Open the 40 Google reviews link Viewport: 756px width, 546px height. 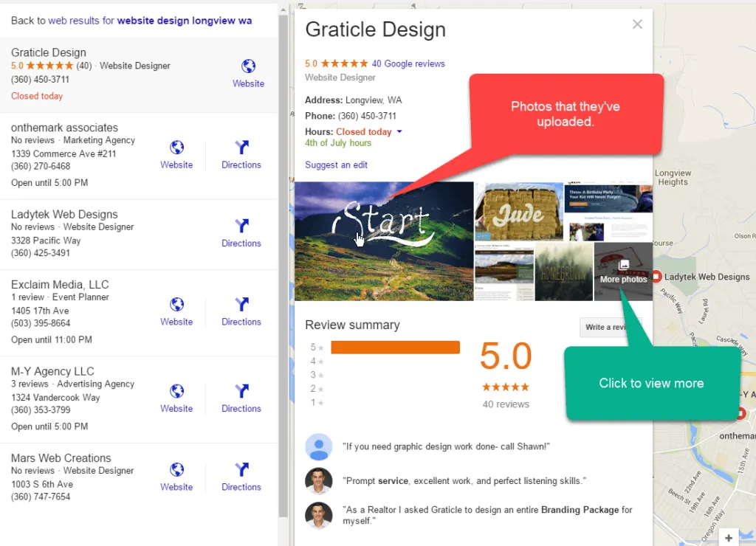pos(408,63)
